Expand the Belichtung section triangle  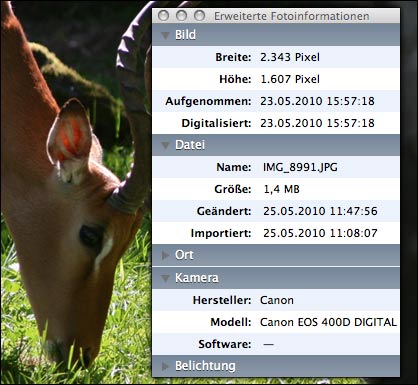pyautogui.click(x=165, y=366)
